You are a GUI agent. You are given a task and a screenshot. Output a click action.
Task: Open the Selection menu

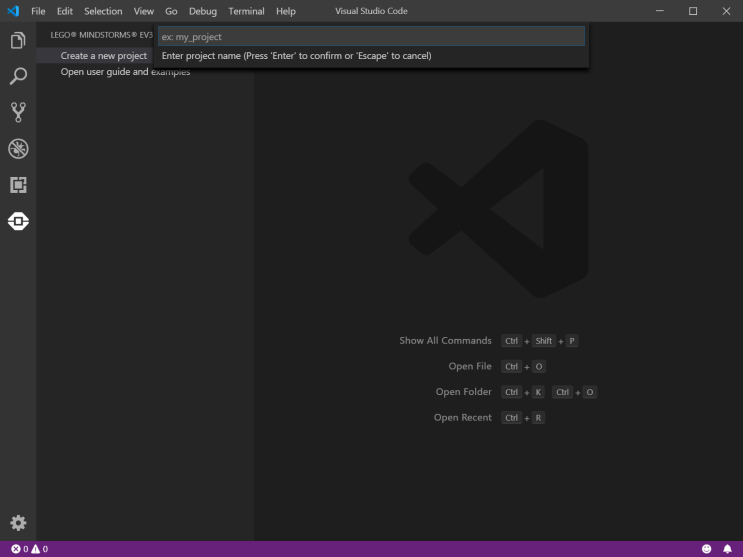tap(103, 11)
